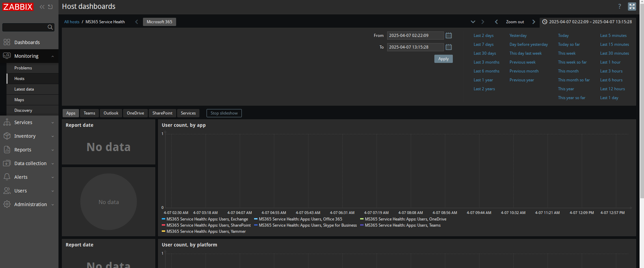
Task: Collapse the sidebar with double-chevron icon
Action: 42,7
